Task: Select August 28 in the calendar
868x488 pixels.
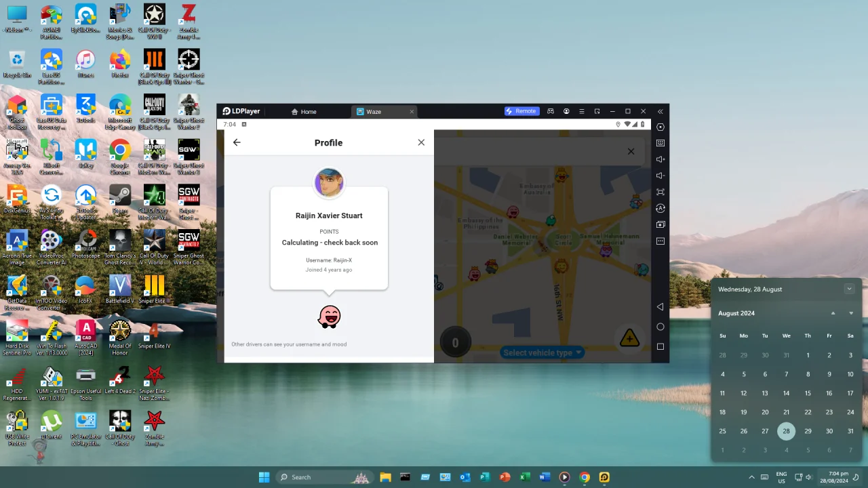Action: point(786,431)
